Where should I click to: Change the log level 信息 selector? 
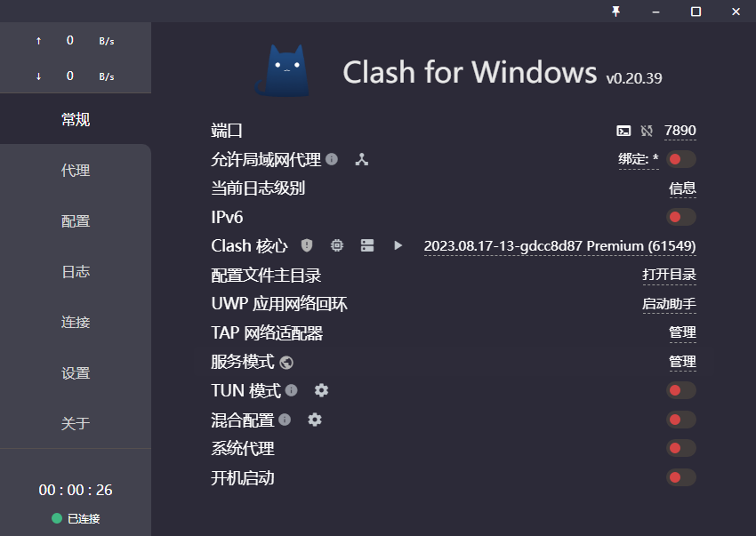[x=682, y=188]
